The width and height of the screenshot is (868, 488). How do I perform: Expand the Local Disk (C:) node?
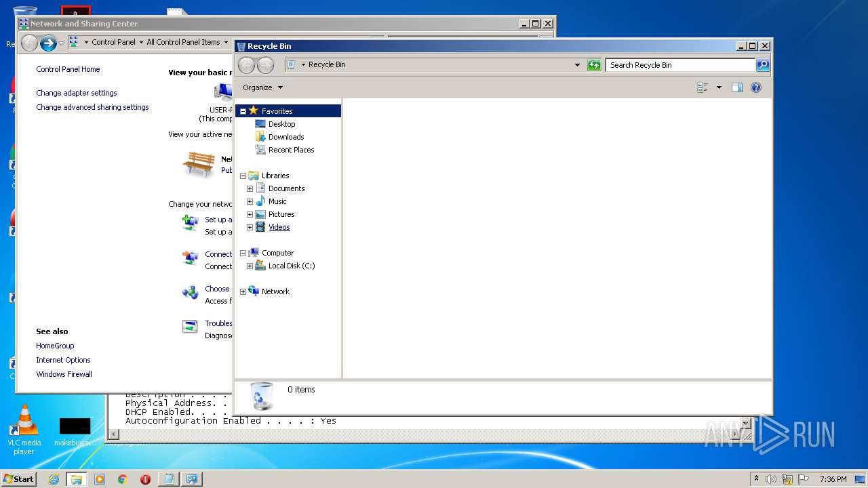point(250,266)
